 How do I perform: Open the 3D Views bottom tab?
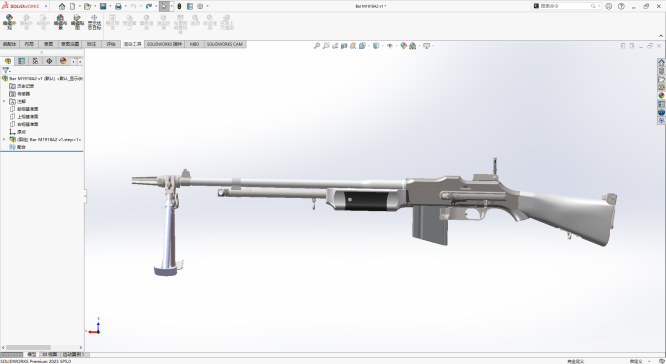pyautogui.click(x=49, y=354)
